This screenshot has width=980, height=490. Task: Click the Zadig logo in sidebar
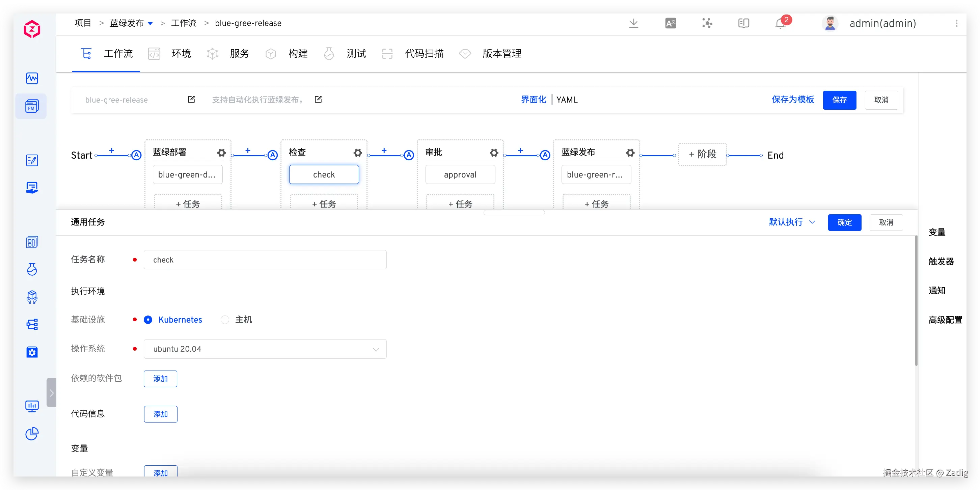[x=32, y=29]
